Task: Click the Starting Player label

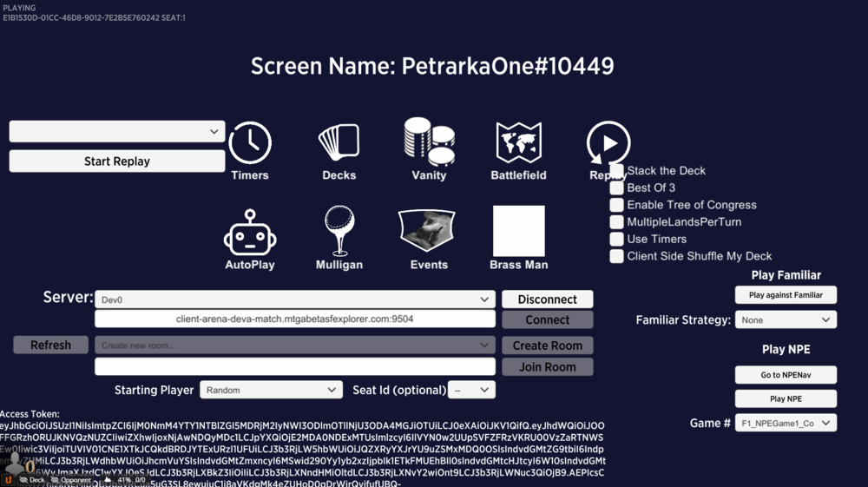Action: 154,390
